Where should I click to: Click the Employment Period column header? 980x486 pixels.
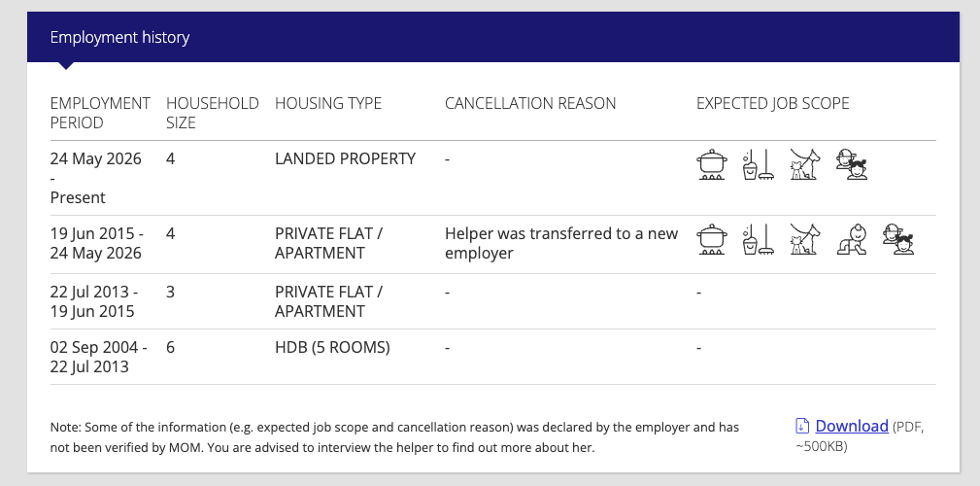click(100, 113)
